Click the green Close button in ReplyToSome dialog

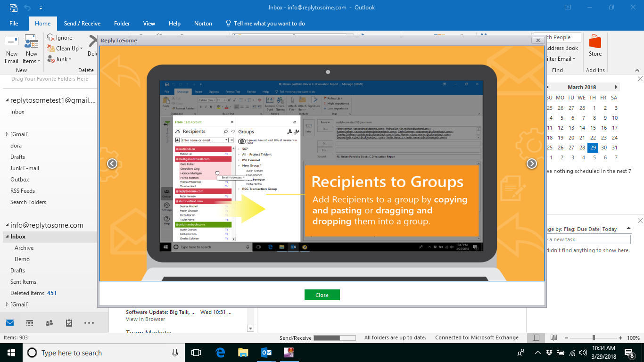pos(322,295)
